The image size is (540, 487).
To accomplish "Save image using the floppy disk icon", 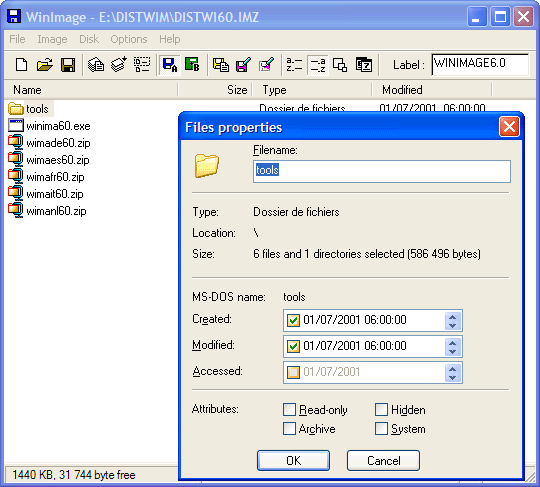I will (x=68, y=65).
